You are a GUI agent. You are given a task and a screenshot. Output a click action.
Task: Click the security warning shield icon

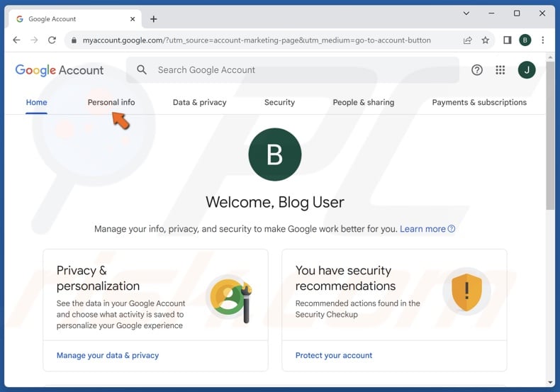point(466,291)
